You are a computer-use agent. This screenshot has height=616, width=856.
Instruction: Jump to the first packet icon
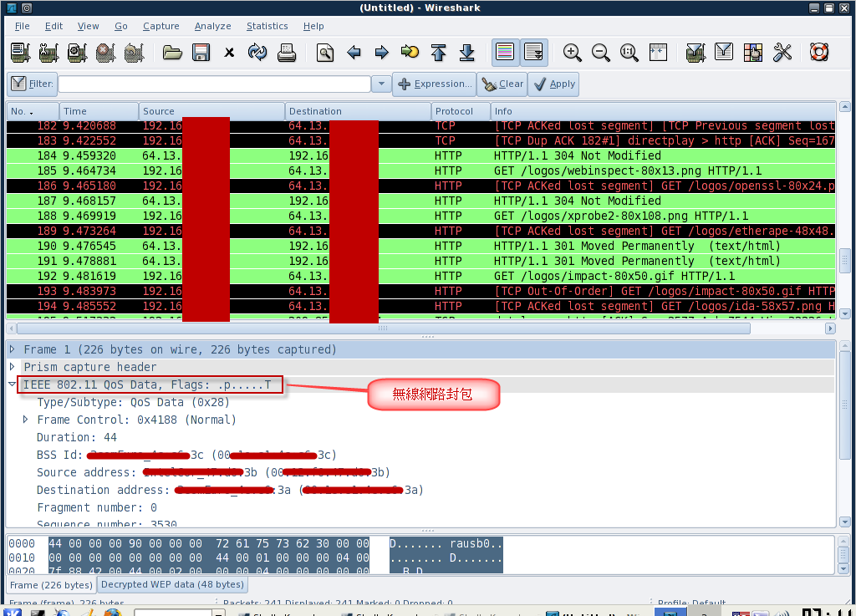click(x=438, y=53)
